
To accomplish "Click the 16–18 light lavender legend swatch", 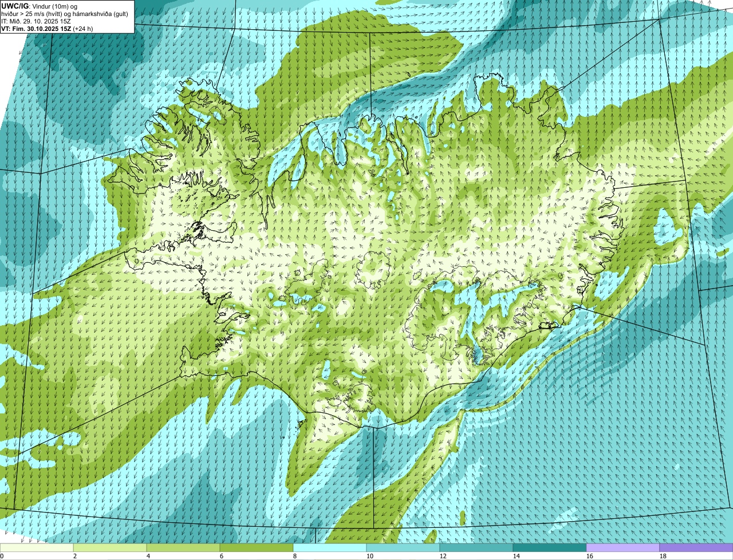I will tap(623, 548).
